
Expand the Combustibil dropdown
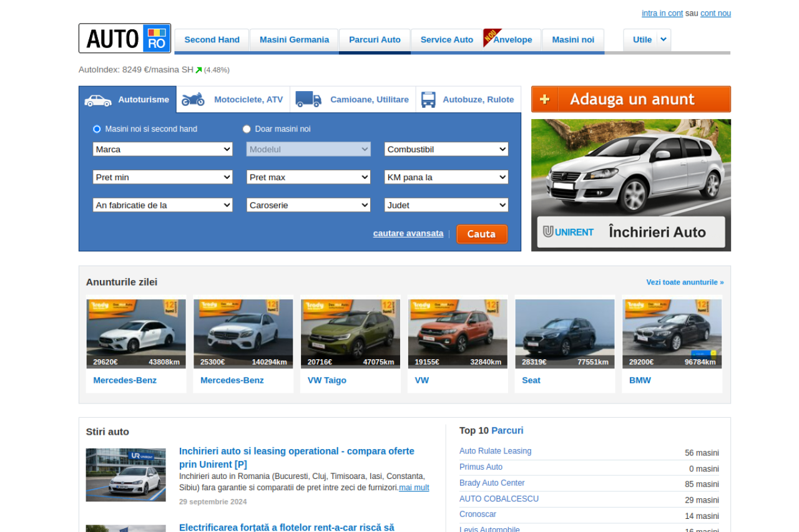(x=446, y=149)
